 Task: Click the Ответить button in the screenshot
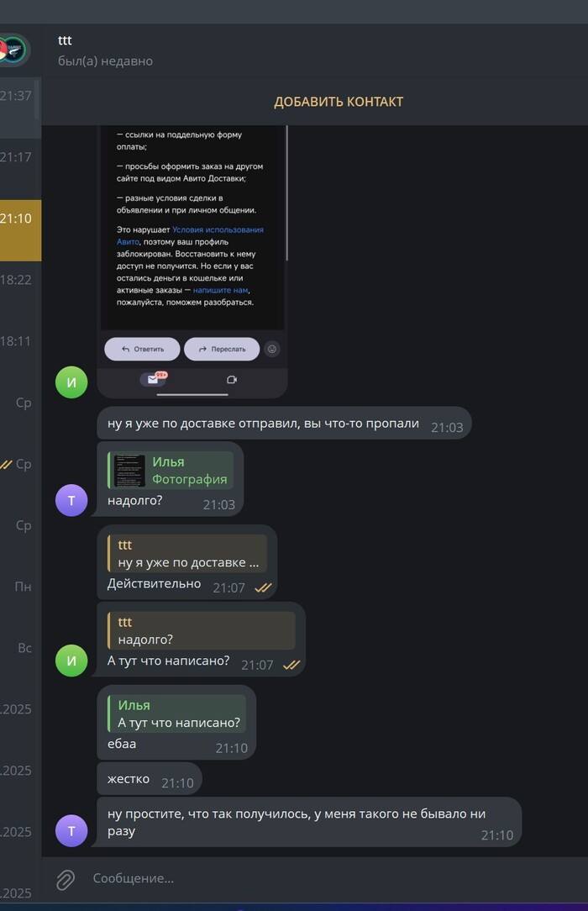pyautogui.click(x=142, y=349)
